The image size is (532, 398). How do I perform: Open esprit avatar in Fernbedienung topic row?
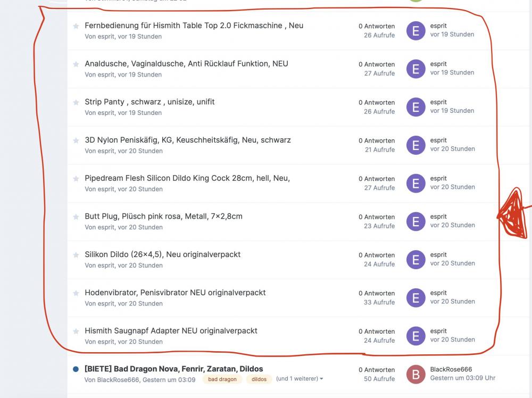(x=415, y=31)
